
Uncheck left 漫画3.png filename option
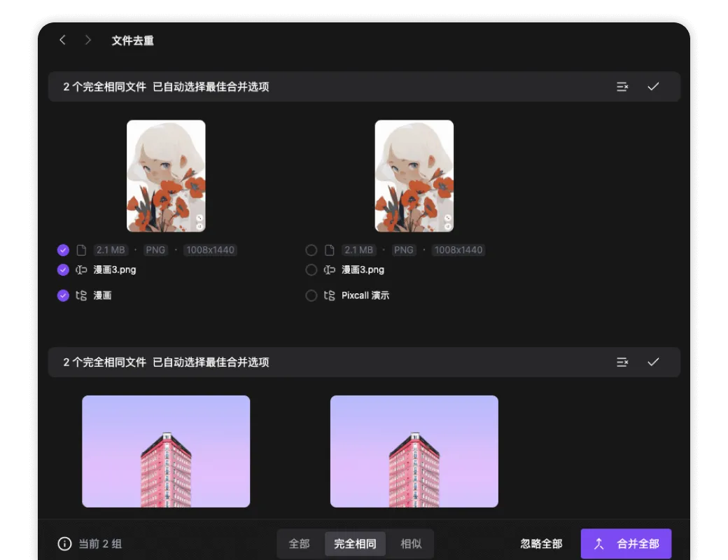63,269
